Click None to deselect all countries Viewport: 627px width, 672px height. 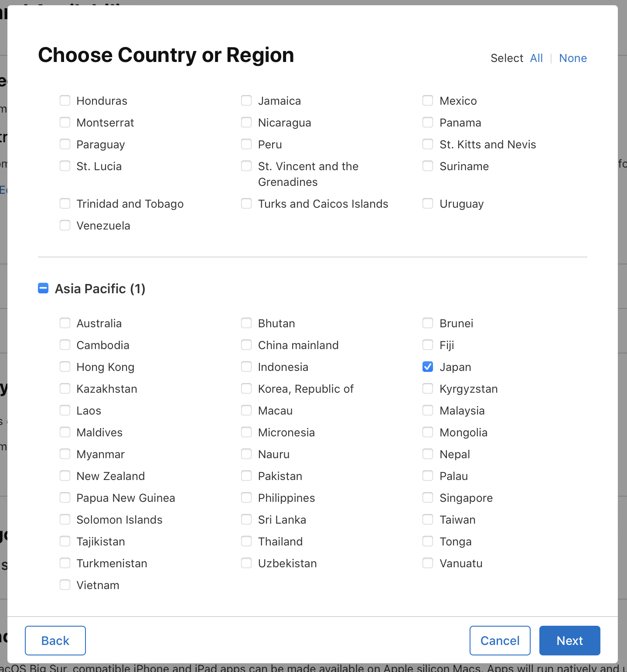tap(573, 58)
